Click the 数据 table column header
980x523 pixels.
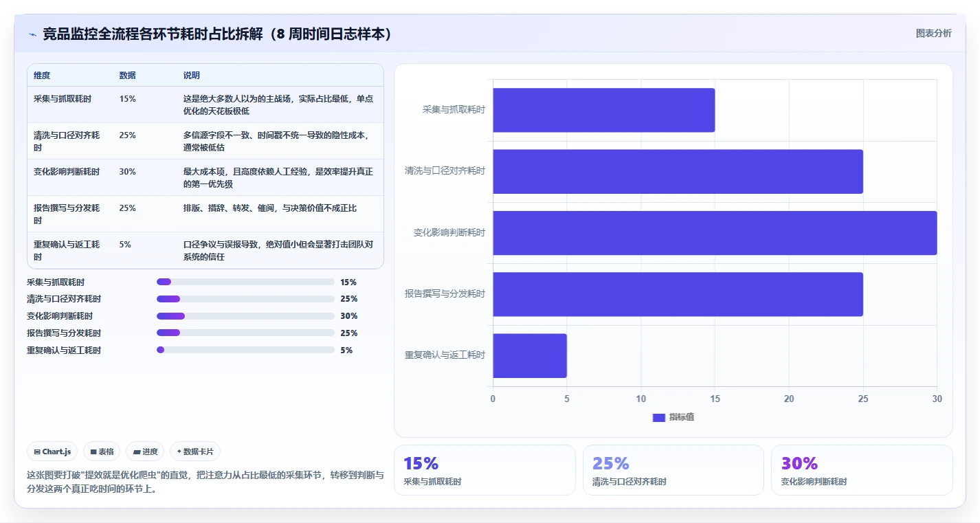127,76
